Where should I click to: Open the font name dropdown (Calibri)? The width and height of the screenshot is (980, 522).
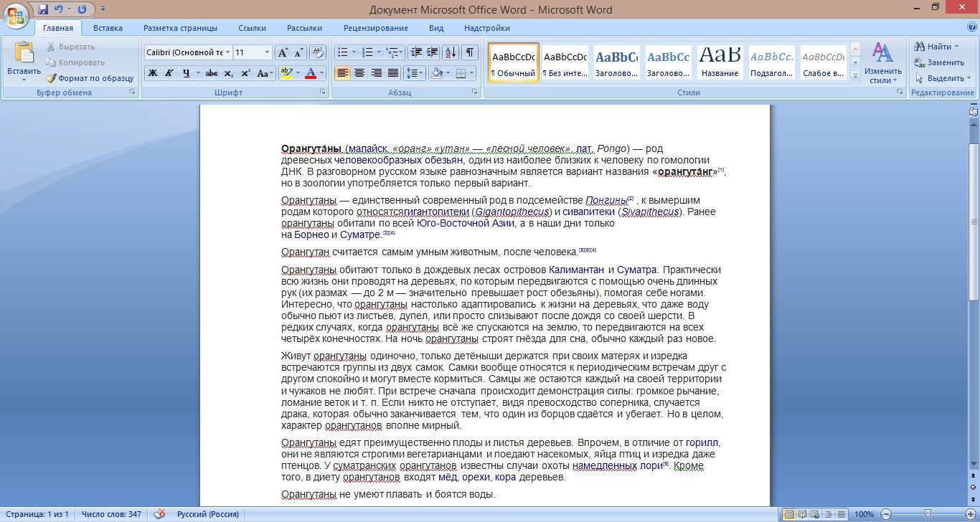tap(227, 52)
